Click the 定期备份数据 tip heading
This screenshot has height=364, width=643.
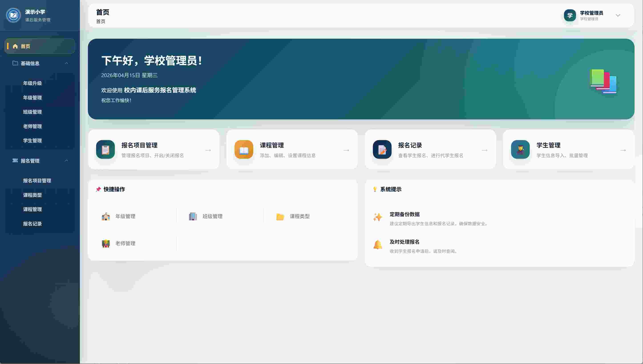click(x=404, y=214)
